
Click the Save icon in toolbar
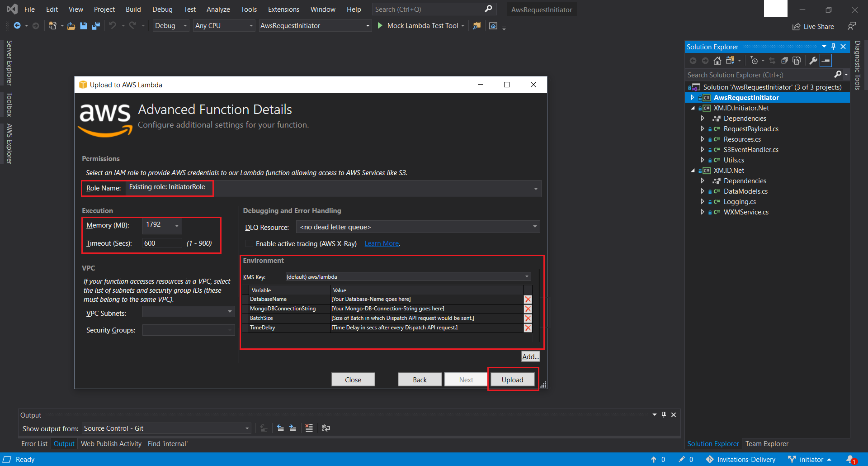[x=83, y=26]
